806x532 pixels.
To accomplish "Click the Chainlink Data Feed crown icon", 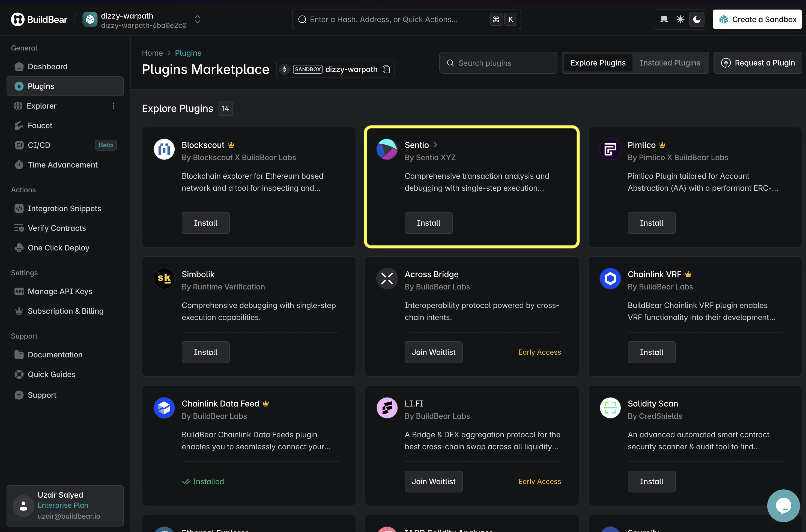I will pyautogui.click(x=265, y=404).
